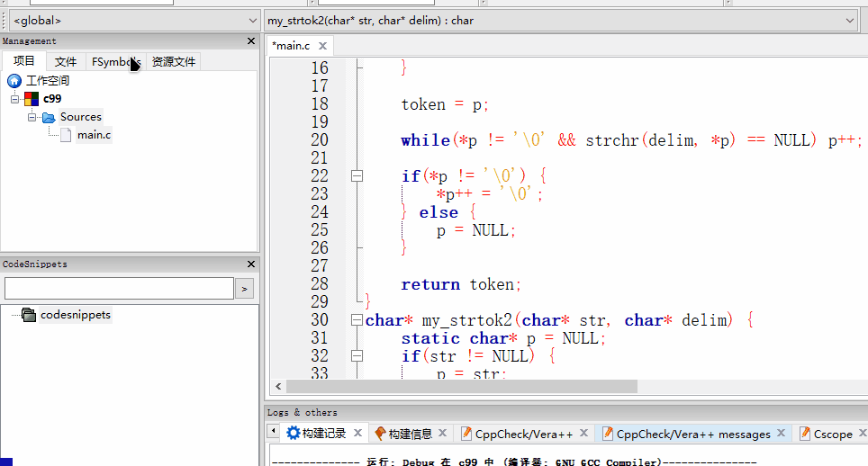Select the 工作空间 workspace node
The image size is (868, 466).
(48, 81)
